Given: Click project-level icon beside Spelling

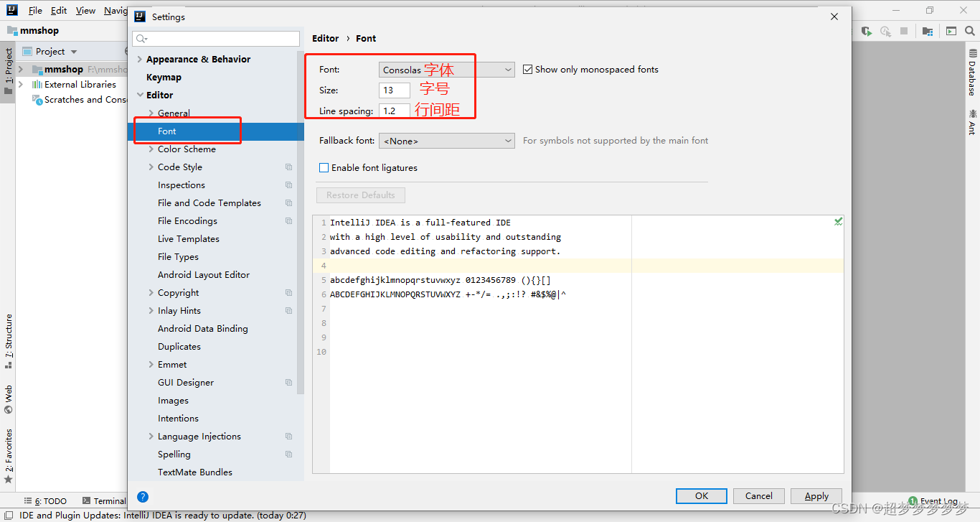Looking at the screenshot, I should [288, 455].
